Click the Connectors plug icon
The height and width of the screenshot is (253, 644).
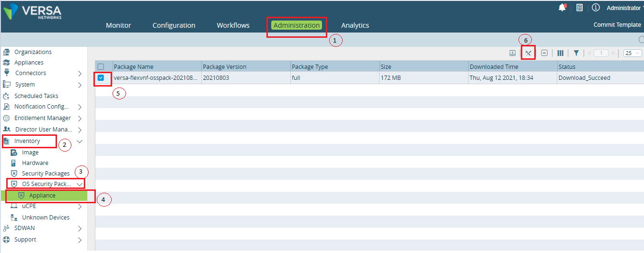pyautogui.click(x=6, y=73)
